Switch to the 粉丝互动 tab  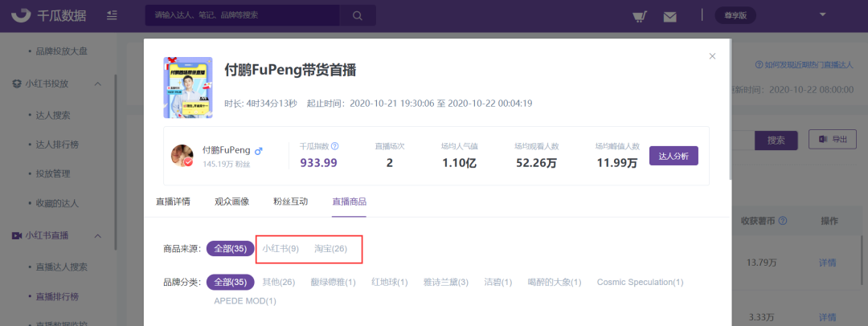tap(291, 202)
